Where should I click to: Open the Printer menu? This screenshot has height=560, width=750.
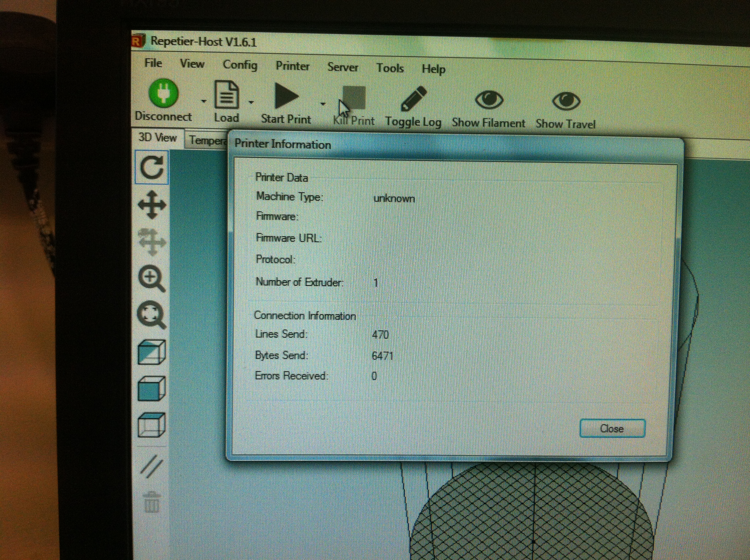pos(292,66)
